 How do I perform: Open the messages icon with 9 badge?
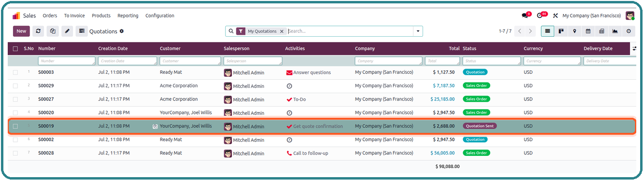click(526, 15)
